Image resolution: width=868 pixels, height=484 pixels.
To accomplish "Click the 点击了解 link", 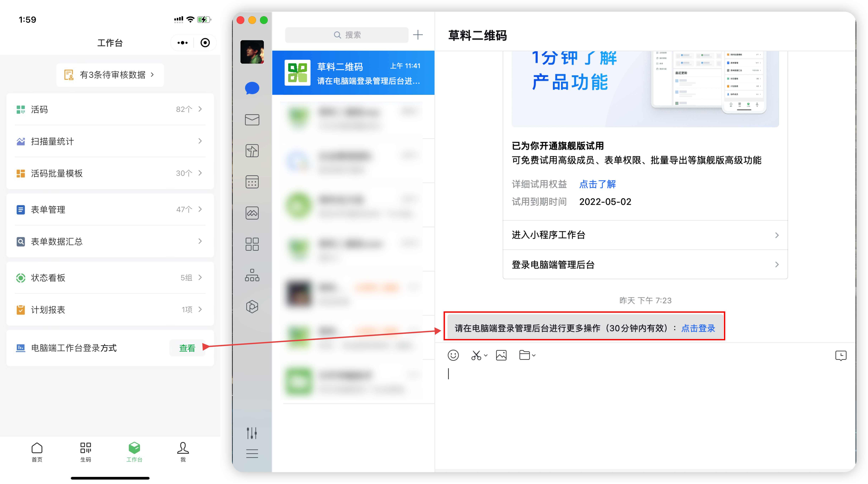I will tap(597, 184).
